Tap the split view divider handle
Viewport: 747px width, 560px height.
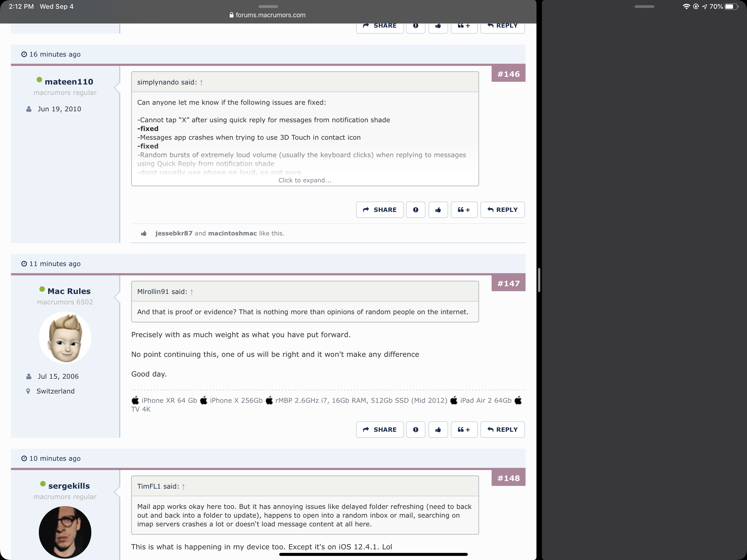pyautogui.click(x=539, y=280)
